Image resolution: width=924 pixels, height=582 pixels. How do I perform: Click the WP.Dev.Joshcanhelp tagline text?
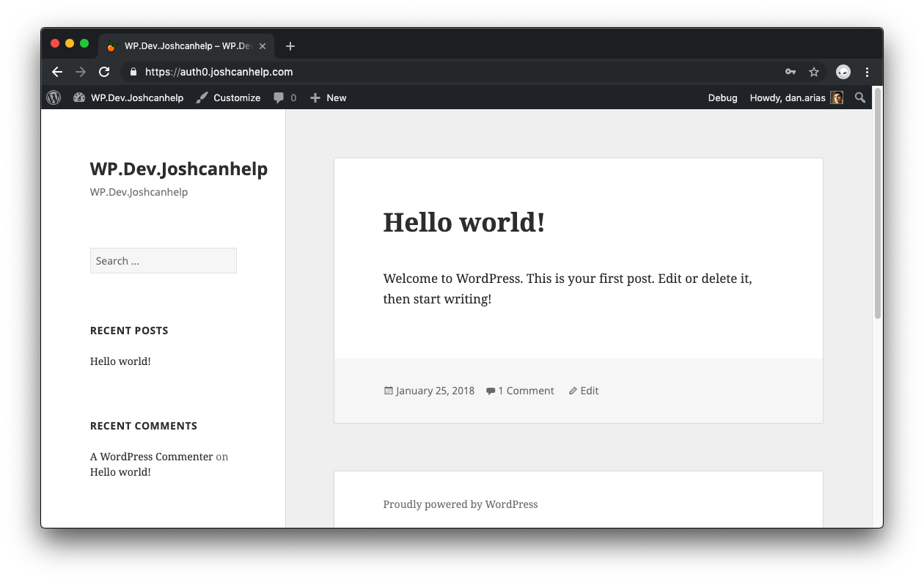tap(139, 192)
